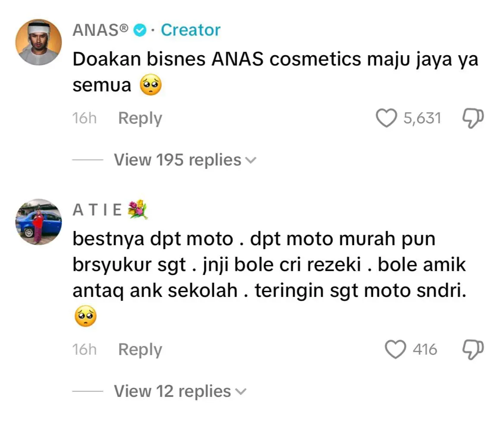
Task: Click the 5,631 like count
Action: [x=422, y=118]
